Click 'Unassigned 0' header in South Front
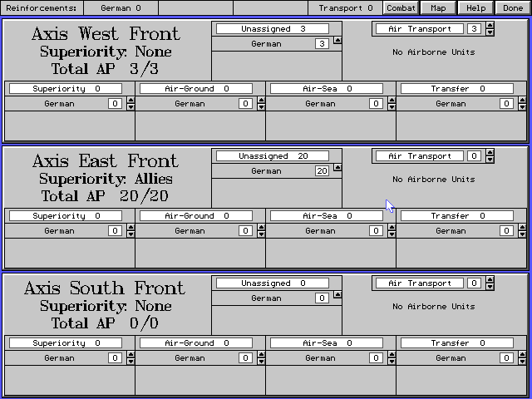This screenshot has width=532, height=399. tap(273, 283)
